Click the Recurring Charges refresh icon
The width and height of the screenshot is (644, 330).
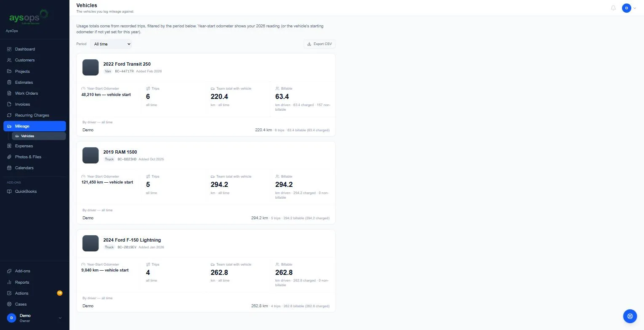[9, 115]
